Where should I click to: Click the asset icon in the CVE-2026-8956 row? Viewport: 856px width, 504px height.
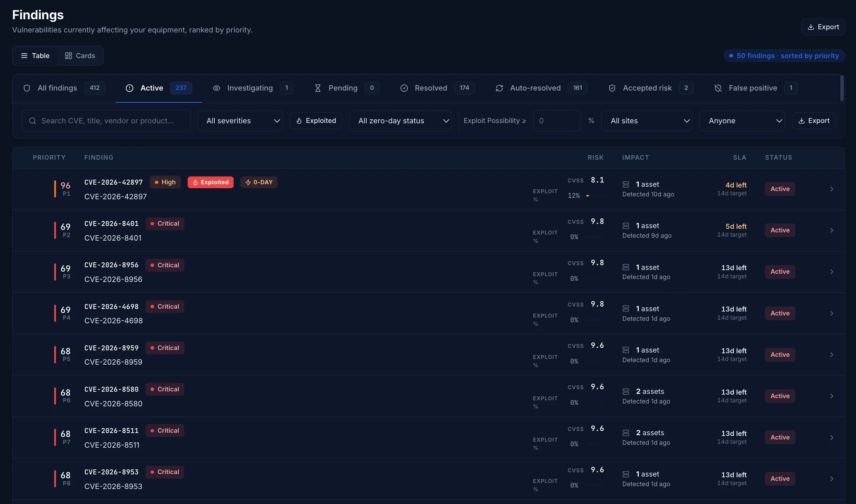click(626, 267)
